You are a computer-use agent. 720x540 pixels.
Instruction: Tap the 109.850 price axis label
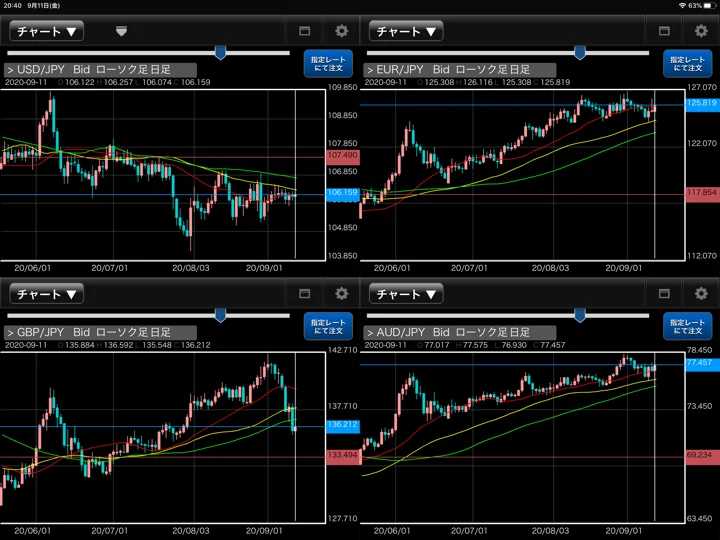click(x=342, y=87)
